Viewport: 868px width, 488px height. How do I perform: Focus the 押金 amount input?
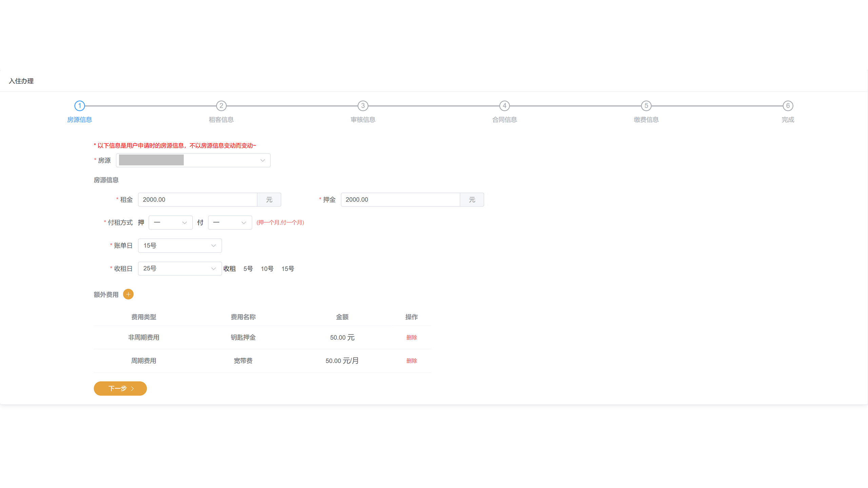click(400, 200)
